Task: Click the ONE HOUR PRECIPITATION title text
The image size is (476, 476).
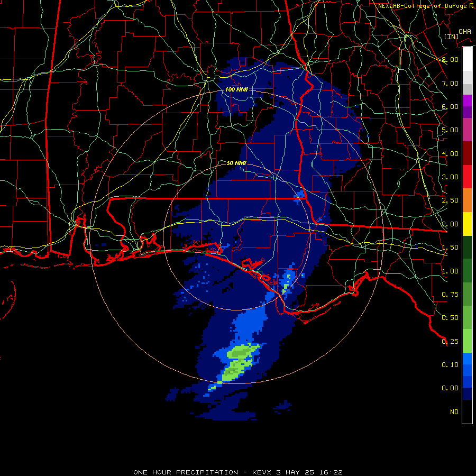Action: pyautogui.click(x=186, y=472)
